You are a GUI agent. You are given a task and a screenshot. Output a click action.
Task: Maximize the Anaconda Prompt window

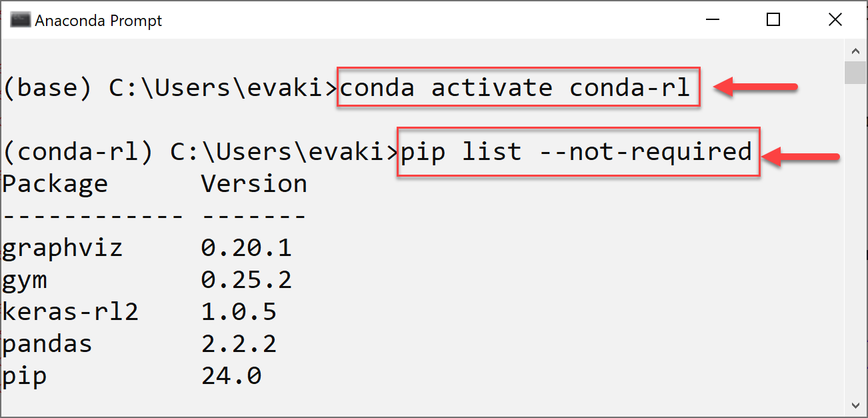point(773,20)
